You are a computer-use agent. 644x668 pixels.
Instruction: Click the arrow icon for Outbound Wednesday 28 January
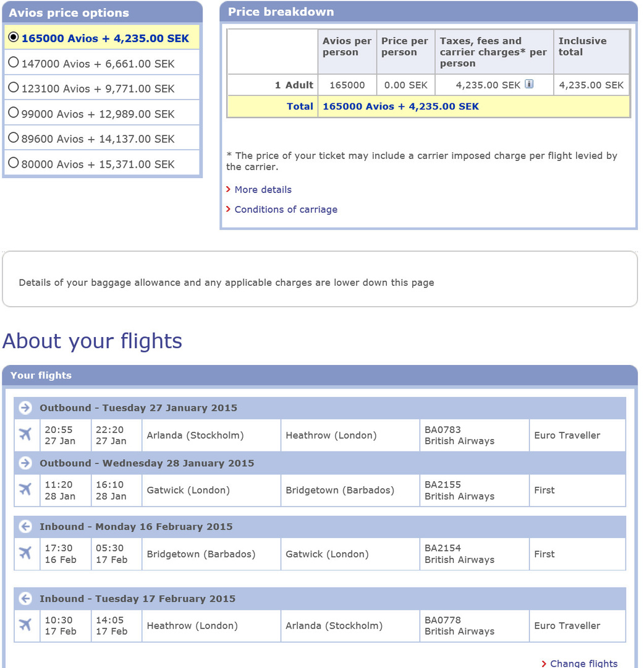pos(25,463)
